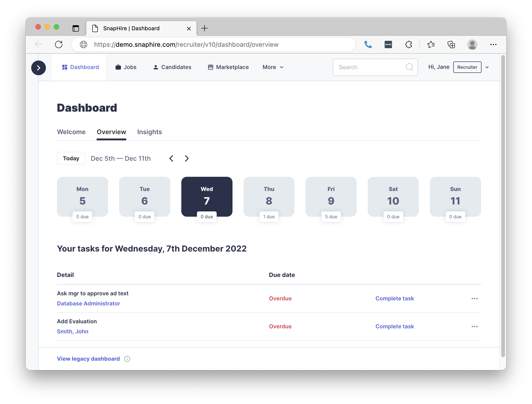This screenshot has height=404, width=532.
Task: Expand the sidebar with the arrow button
Action: (x=39, y=68)
